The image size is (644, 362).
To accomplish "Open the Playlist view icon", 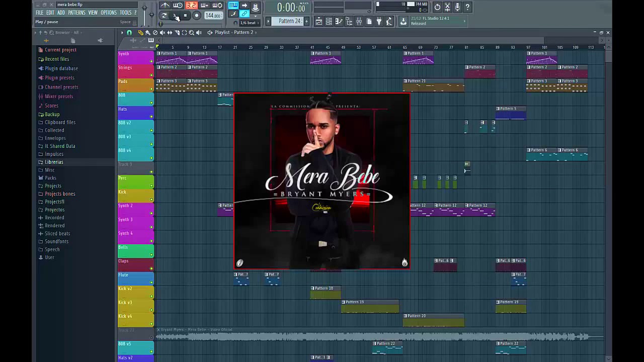I will click(x=318, y=21).
